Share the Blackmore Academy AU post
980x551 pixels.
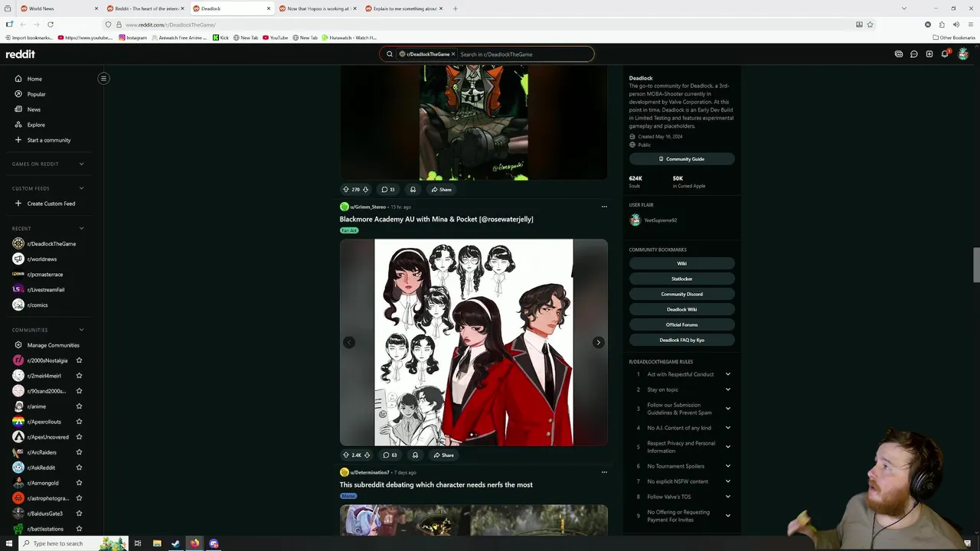[443, 455]
